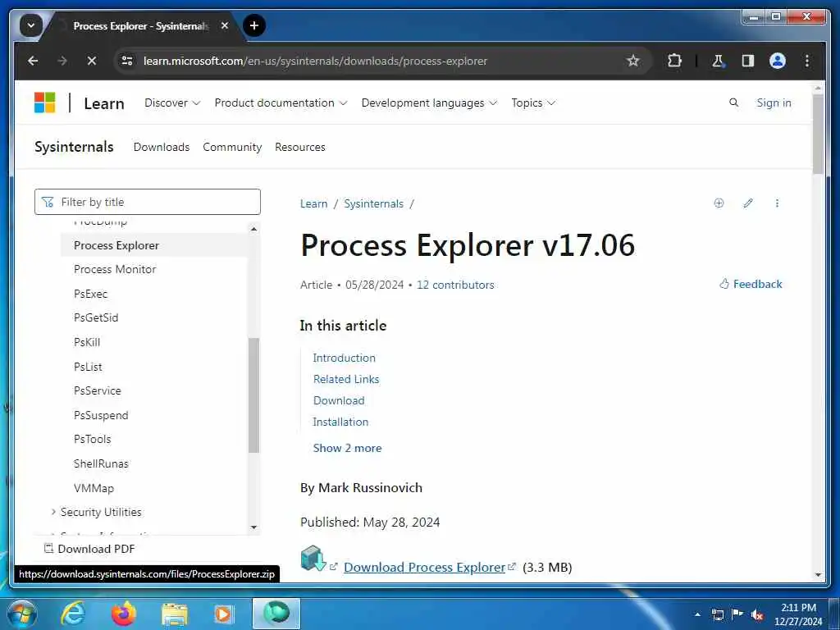Expand Product documentation menu
The height and width of the screenshot is (630, 840).
point(281,103)
